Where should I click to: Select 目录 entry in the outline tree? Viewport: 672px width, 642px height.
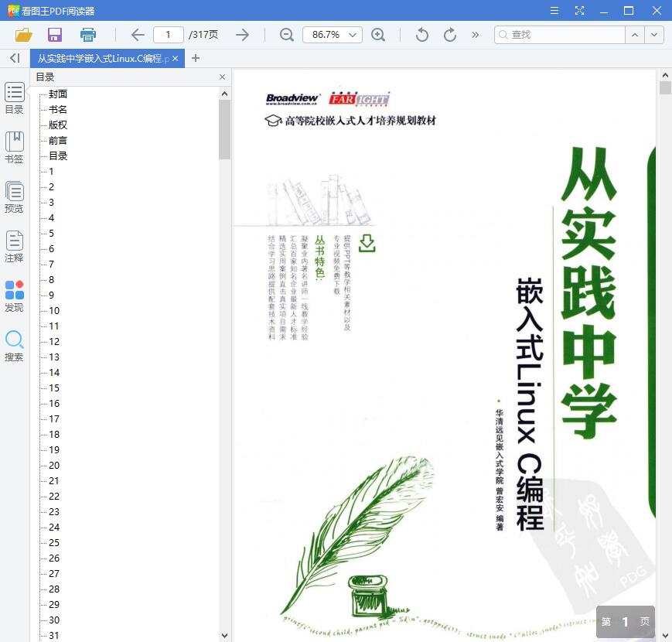[58, 156]
